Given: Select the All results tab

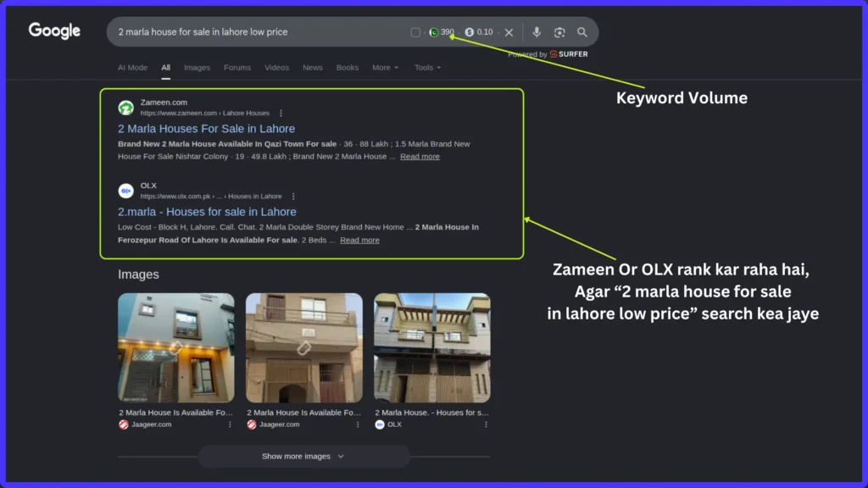Looking at the screenshot, I should [x=165, y=68].
